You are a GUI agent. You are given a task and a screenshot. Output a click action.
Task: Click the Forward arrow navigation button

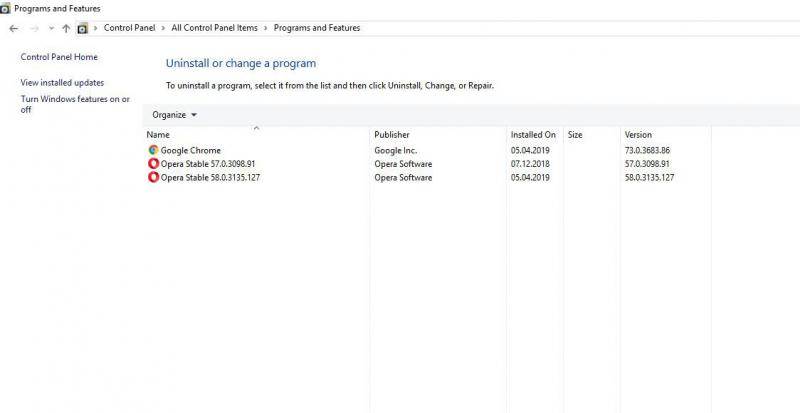(x=34, y=28)
